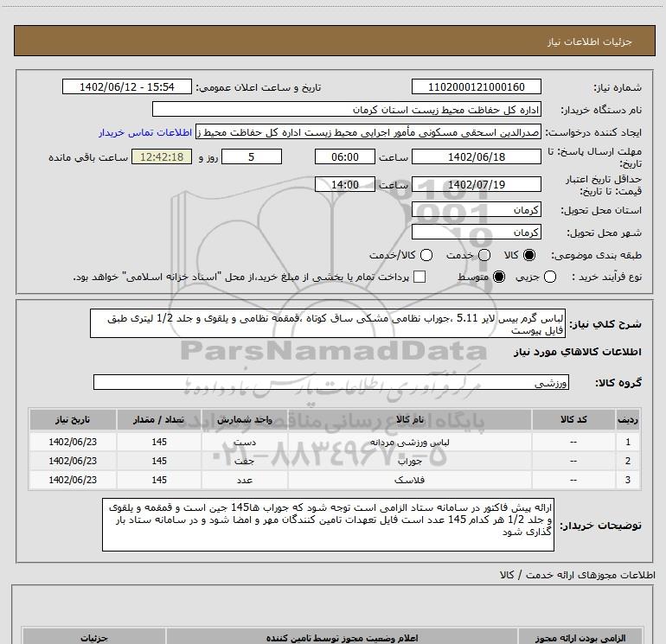Viewport: 666px width, 644px height.
Task: Click the اطلاعات مجوزهای ارائه خدمت / کالا heading
Action: point(577,575)
